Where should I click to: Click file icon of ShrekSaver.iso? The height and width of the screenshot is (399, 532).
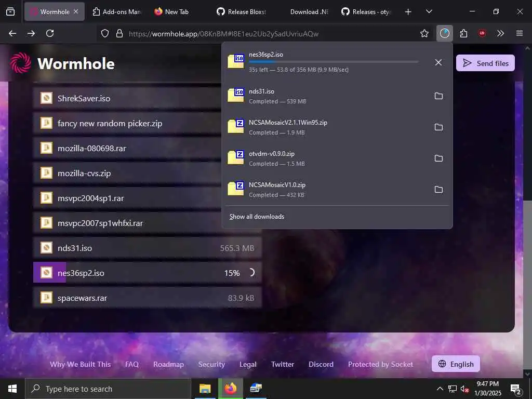click(46, 98)
